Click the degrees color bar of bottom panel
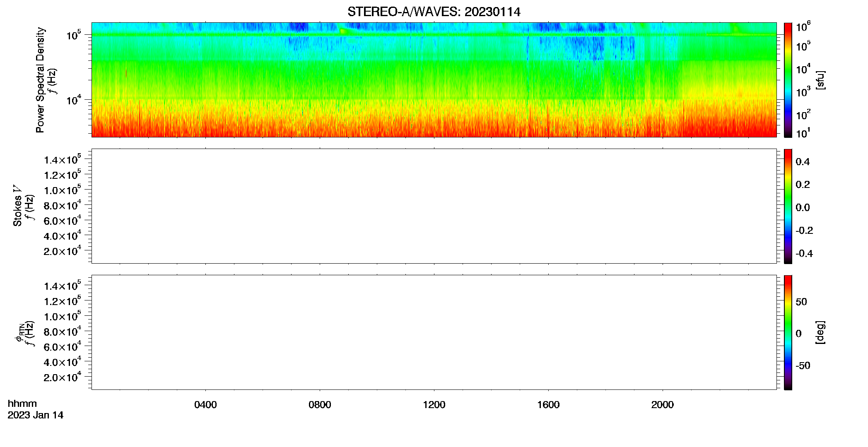868x447 pixels. [x=788, y=332]
